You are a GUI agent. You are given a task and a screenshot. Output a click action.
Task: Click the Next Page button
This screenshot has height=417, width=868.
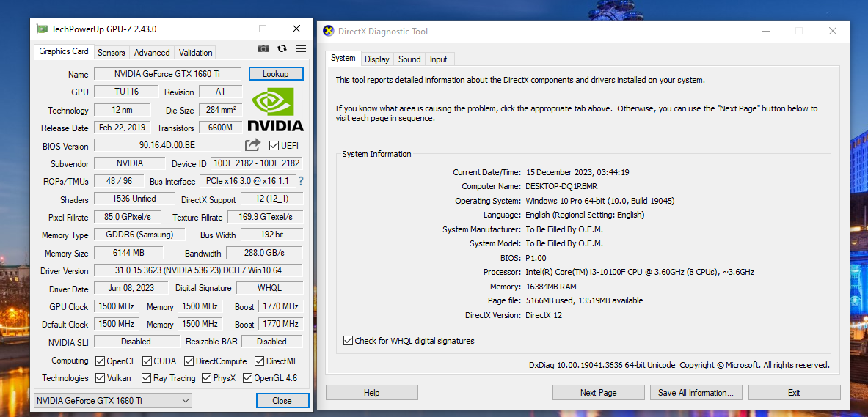click(599, 393)
